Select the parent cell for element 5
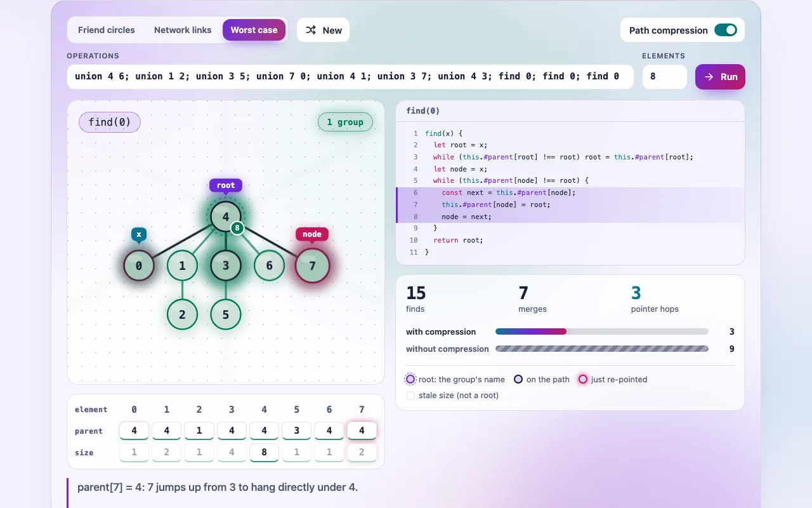Screen dimensions: 812x508 [296, 431]
